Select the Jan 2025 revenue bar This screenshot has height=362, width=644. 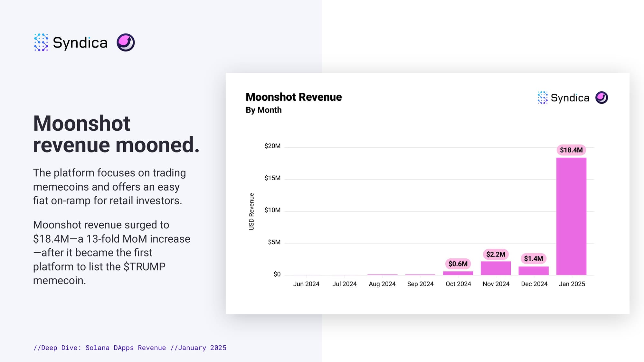(x=571, y=216)
